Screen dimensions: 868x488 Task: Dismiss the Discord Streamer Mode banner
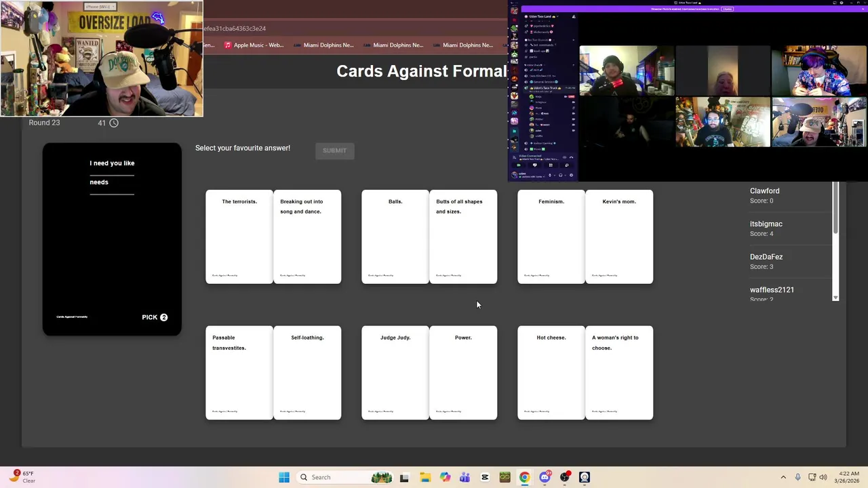click(863, 9)
